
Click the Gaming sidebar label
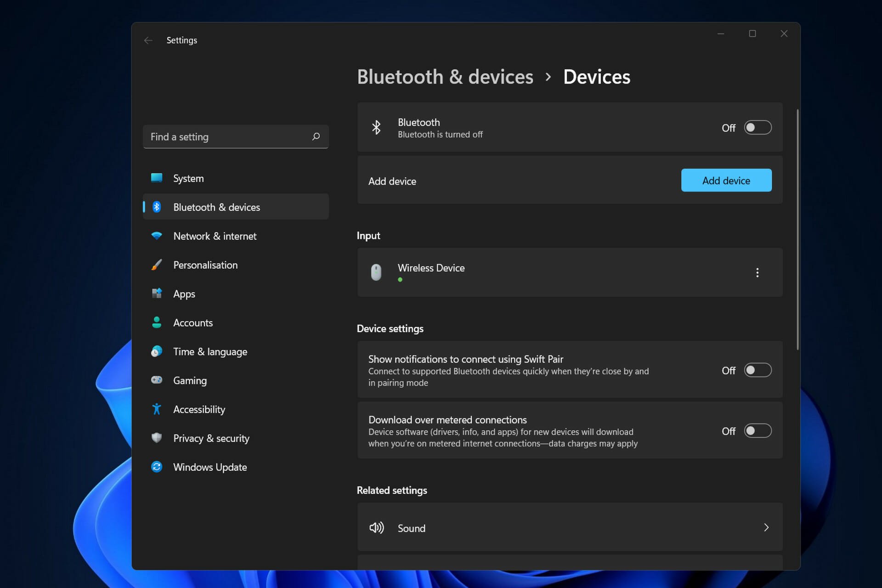click(x=190, y=381)
